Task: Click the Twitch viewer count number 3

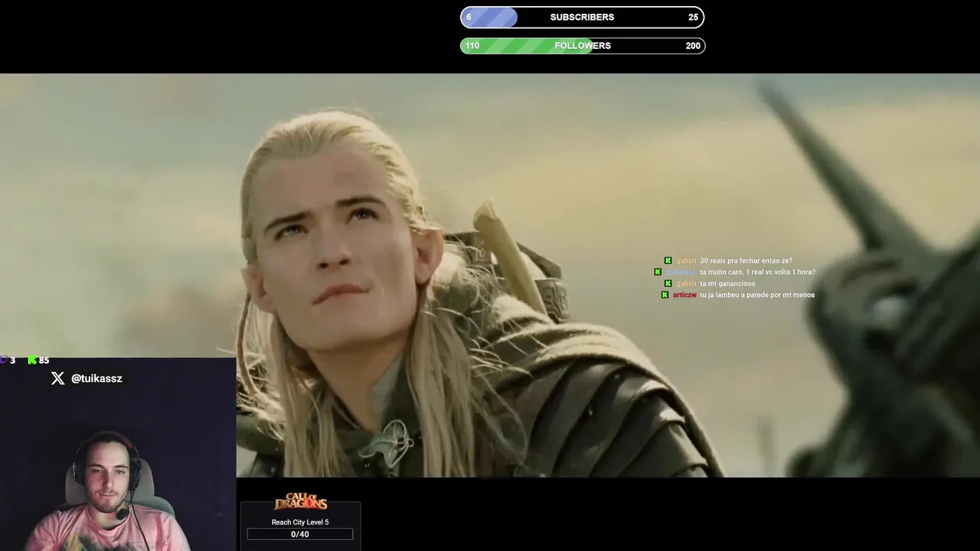Action: 13,360
